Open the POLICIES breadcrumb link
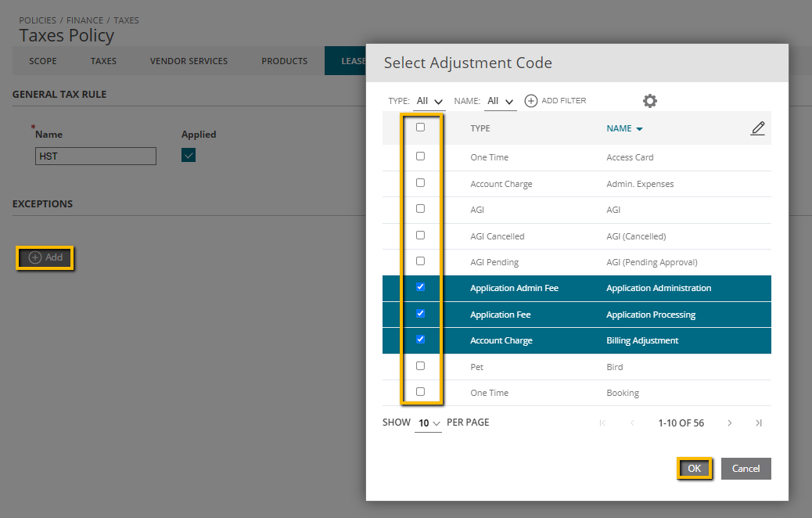The height and width of the screenshot is (518, 812). (x=38, y=20)
